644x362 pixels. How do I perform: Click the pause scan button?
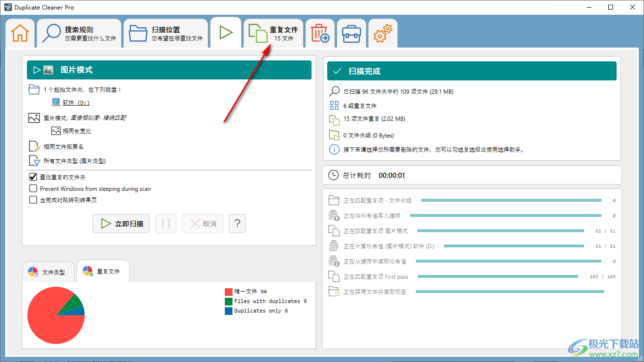[166, 224]
